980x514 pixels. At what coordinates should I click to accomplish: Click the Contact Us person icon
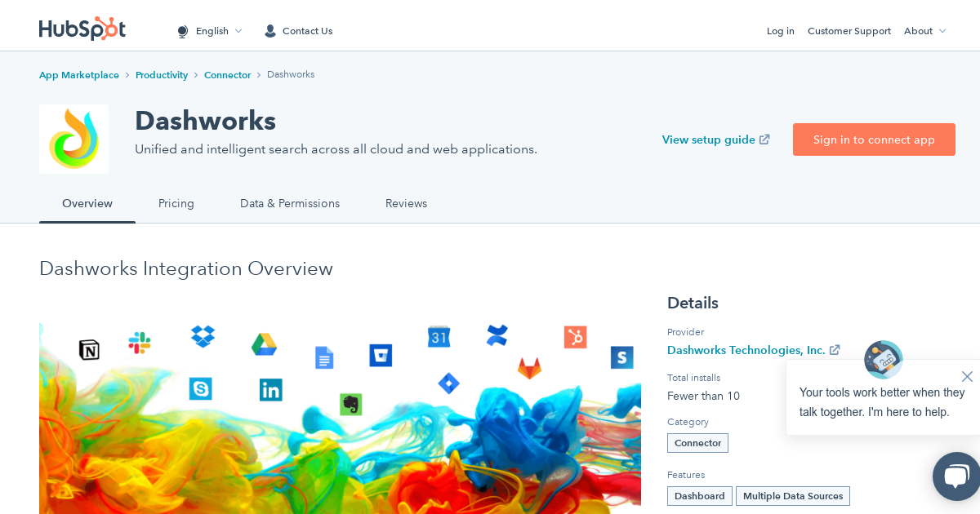(270, 31)
